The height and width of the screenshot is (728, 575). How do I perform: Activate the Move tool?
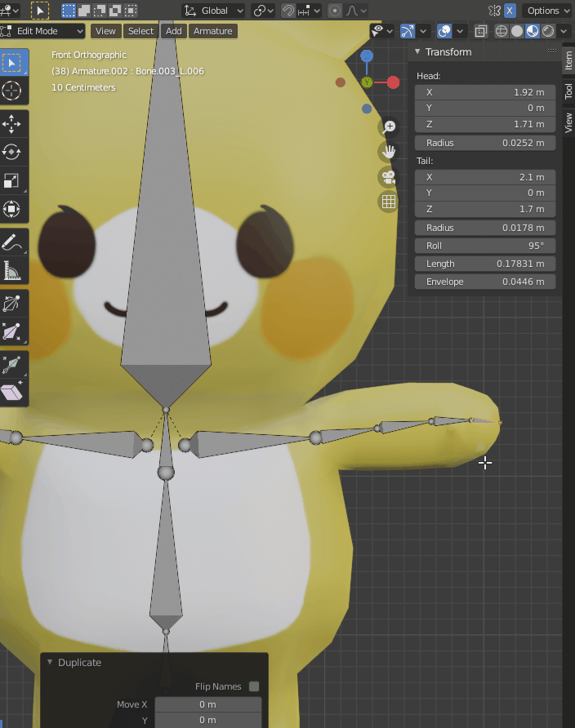click(11, 124)
